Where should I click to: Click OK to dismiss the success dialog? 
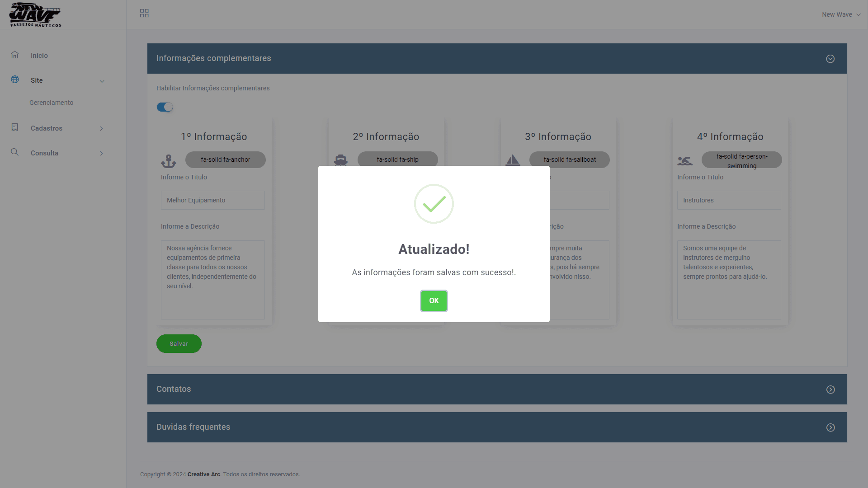pos(434,300)
